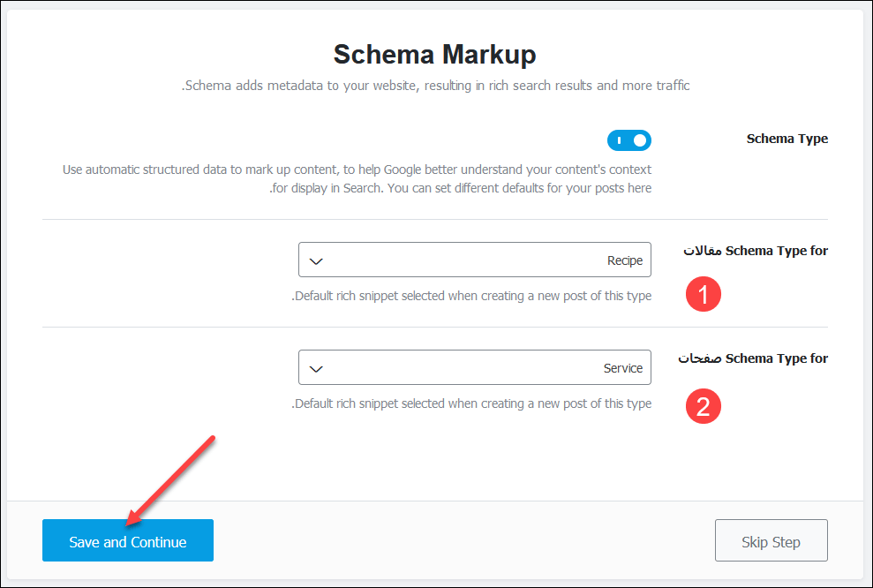
Task: Click the subtitle about rich search results
Action: [435, 86]
